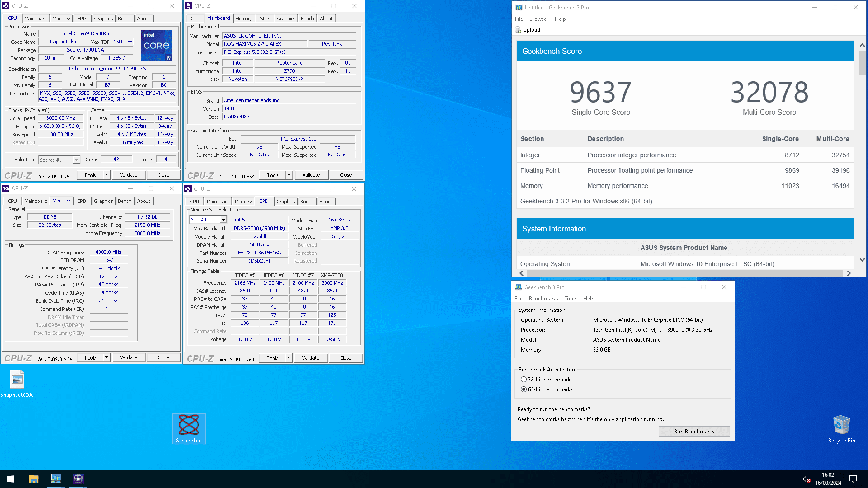Viewport: 868px width, 488px height.
Task: Click Part Number F5-7800J3646H16G field
Action: pos(259,253)
